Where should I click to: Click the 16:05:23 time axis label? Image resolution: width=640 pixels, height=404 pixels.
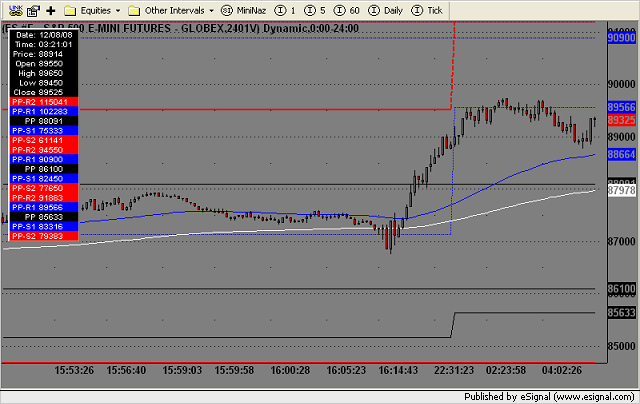(346, 371)
